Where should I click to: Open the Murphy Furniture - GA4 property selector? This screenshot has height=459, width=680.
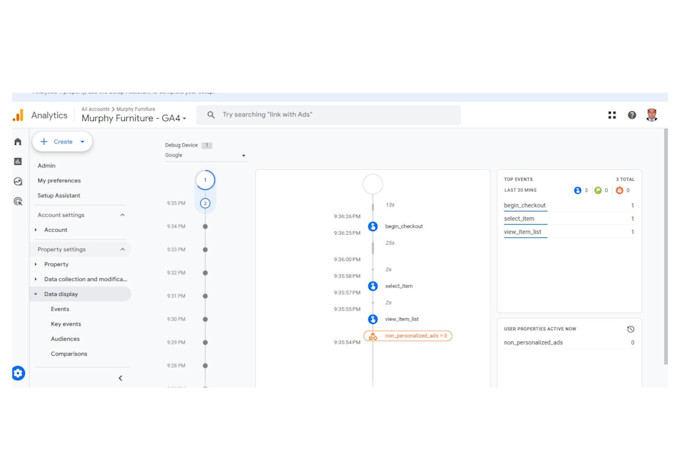pyautogui.click(x=134, y=118)
